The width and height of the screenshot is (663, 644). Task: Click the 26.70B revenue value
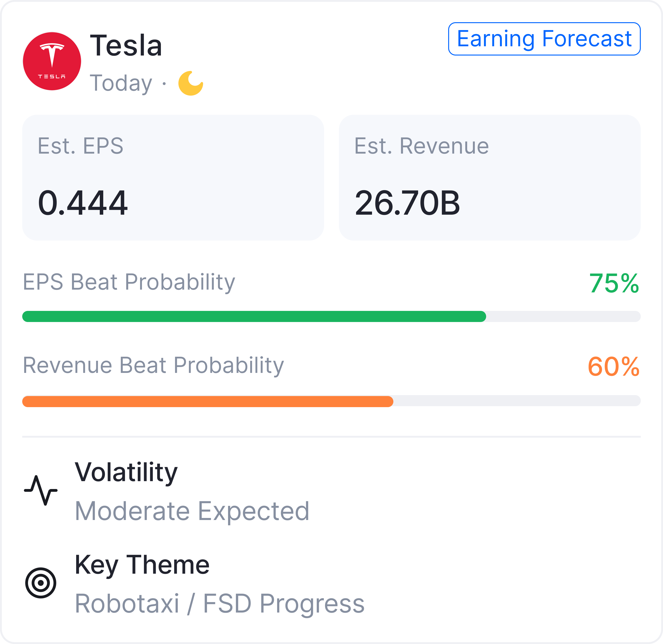(407, 203)
